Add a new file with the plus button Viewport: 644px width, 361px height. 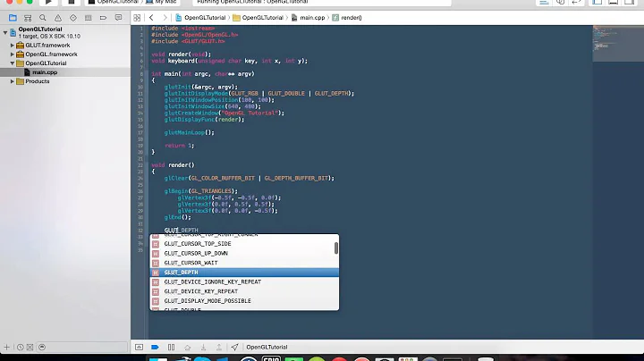click(6, 347)
